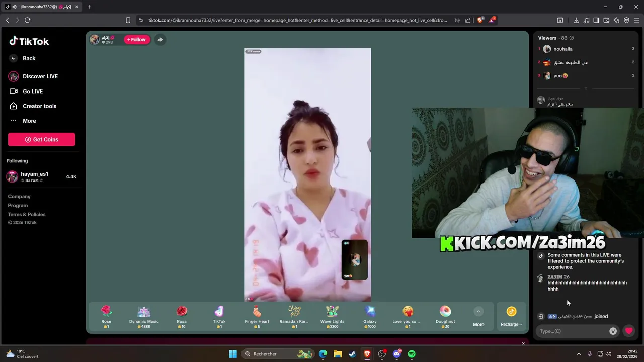The image size is (644, 362).
Task: Send the Rose gift
Action: (x=106, y=317)
